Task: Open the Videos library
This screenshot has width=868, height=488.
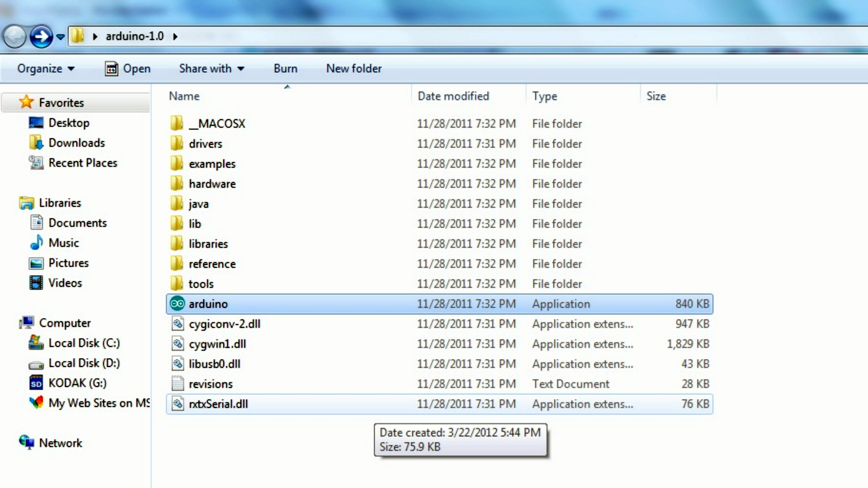Action: (55, 283)
